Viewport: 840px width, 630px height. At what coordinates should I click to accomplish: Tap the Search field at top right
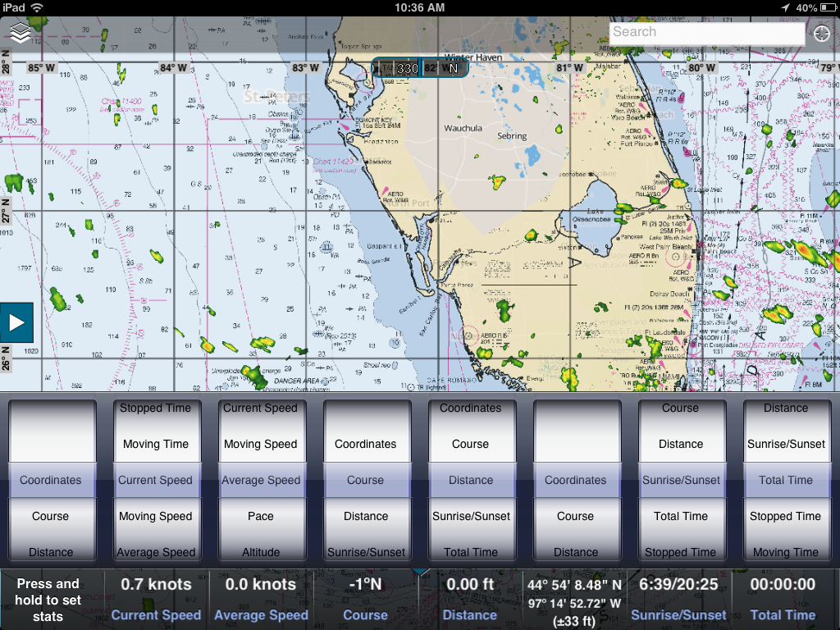pos(705,32)
